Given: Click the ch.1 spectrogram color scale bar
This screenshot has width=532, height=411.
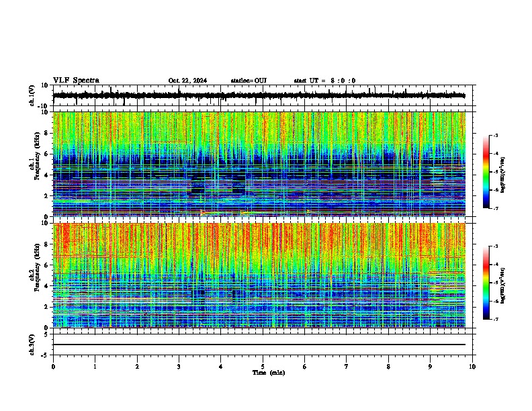Looking at the screenshot, I should tap(486, 172).
